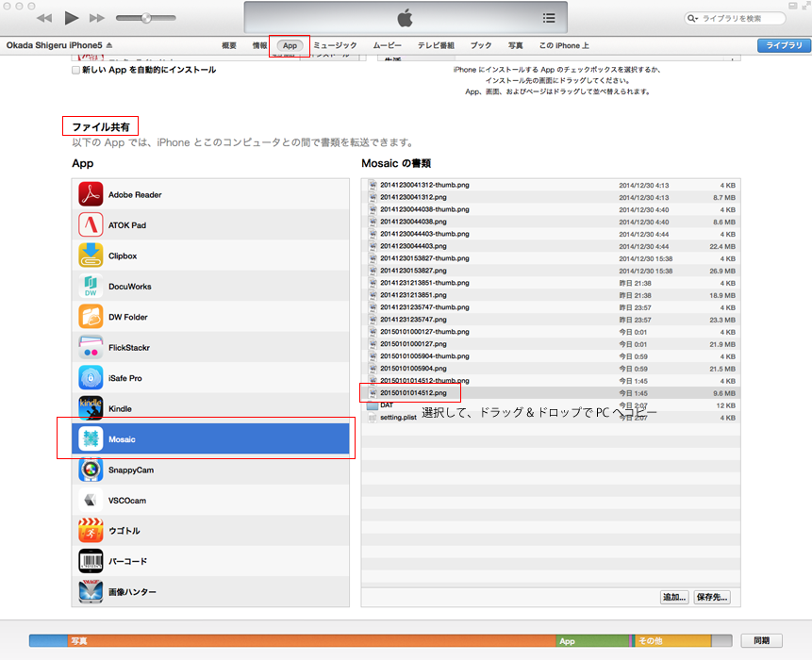Click the 画像ハンター app icon
Image resolution: width=812 pixels, height=660 pixels.
click(x=91, y=592)
